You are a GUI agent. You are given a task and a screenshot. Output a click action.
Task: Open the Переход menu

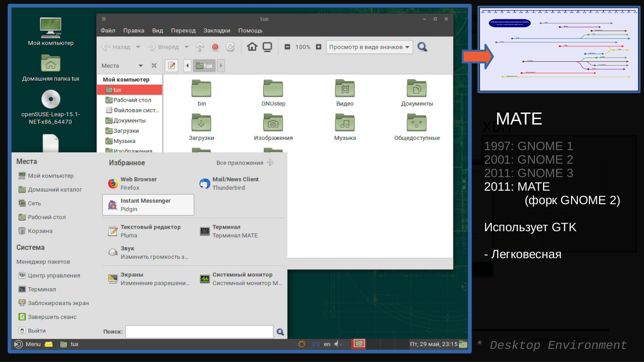[x=183, y=30]
